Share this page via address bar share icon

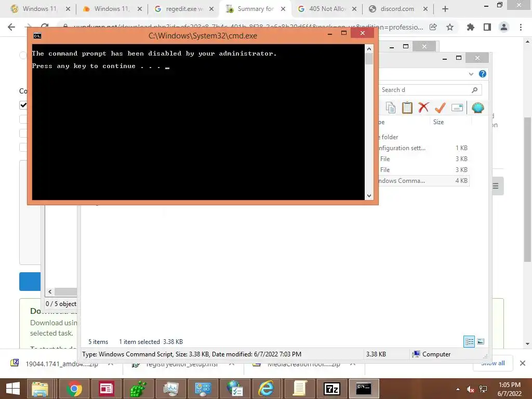click(x=433, y=27)
